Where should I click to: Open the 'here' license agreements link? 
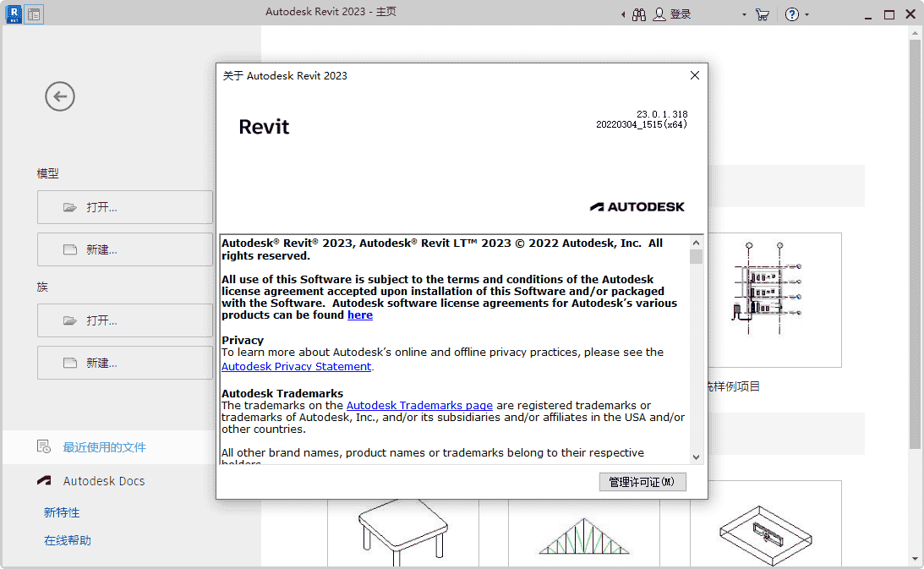pos(359,315)
